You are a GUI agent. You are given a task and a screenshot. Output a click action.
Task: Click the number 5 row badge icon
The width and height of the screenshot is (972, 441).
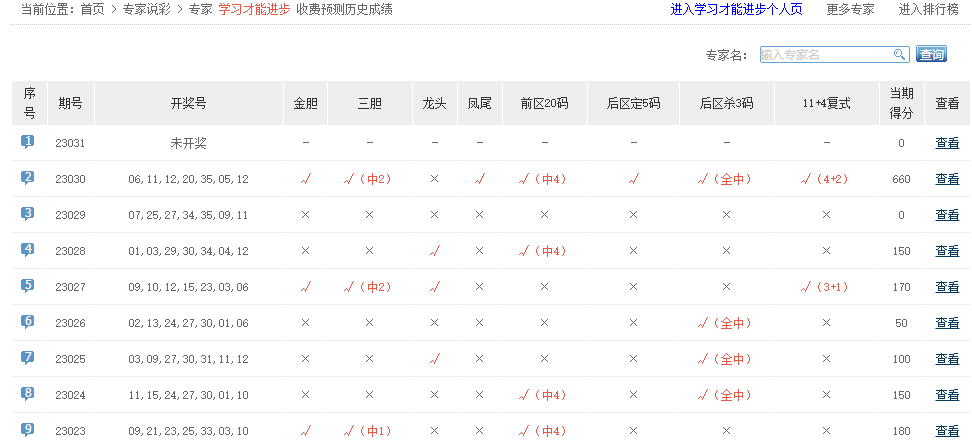coord(28,286)
